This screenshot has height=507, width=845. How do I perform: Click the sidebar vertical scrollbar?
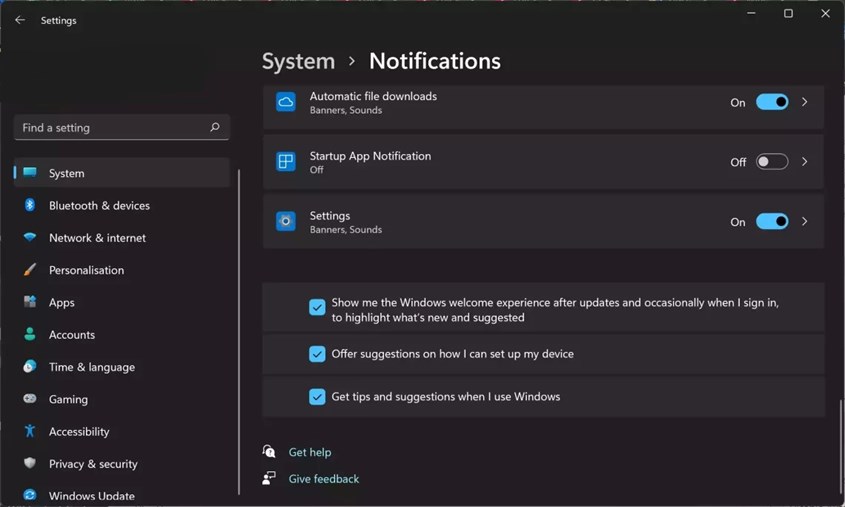[239, 331]
